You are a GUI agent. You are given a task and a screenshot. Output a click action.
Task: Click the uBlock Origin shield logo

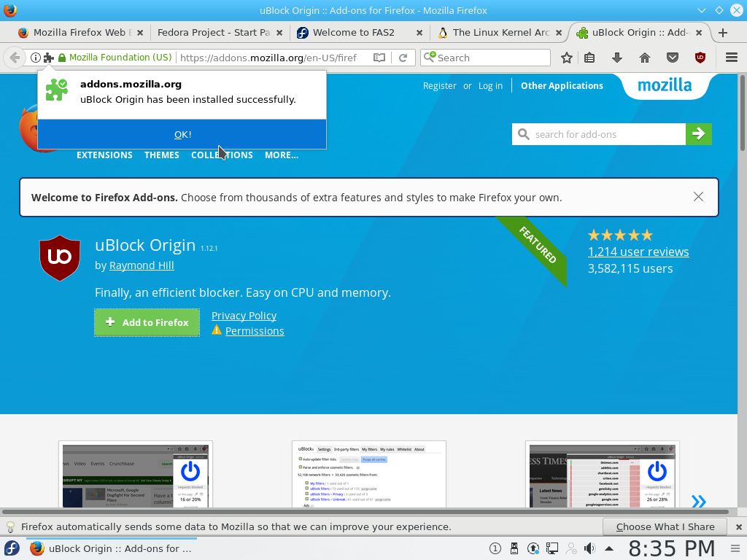[60, 257]
